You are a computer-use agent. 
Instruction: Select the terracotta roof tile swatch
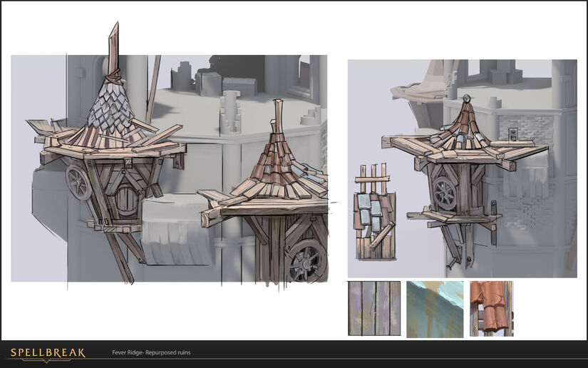492,309
